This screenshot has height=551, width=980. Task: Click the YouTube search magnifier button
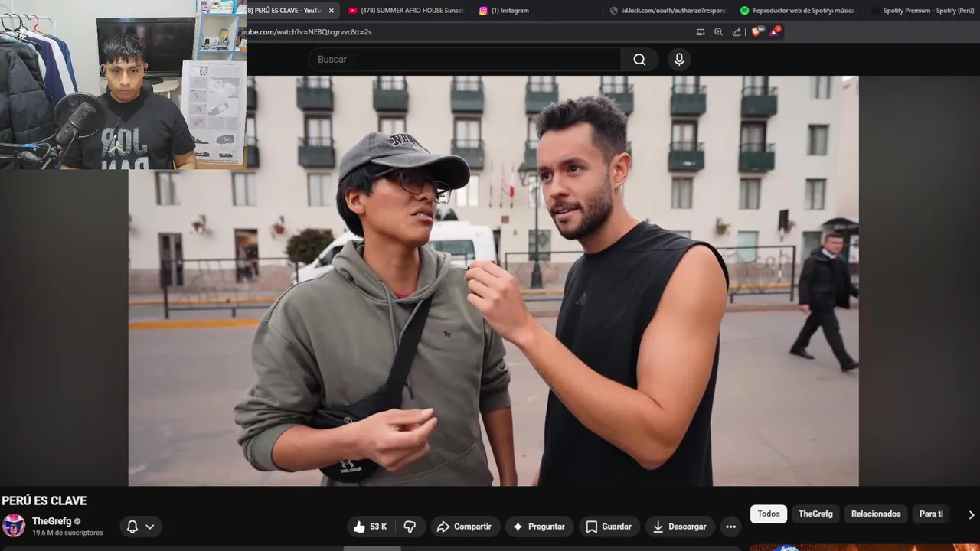click(639, 60)
